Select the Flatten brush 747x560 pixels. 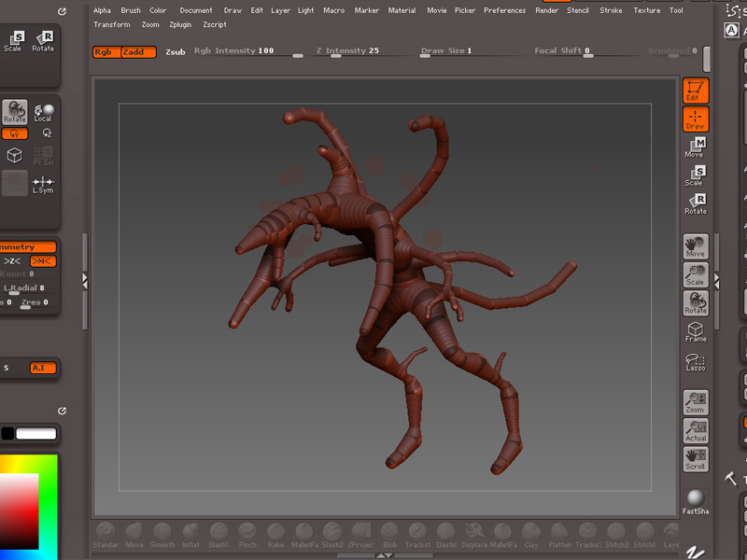tap(559, 535)
